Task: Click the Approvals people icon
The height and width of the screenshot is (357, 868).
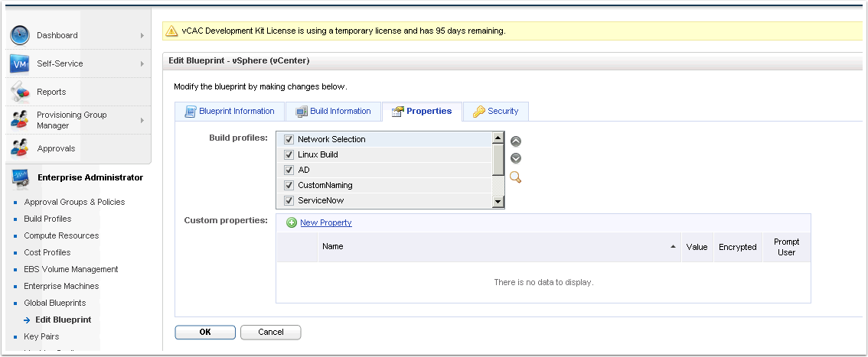Action: pos(20,148)
